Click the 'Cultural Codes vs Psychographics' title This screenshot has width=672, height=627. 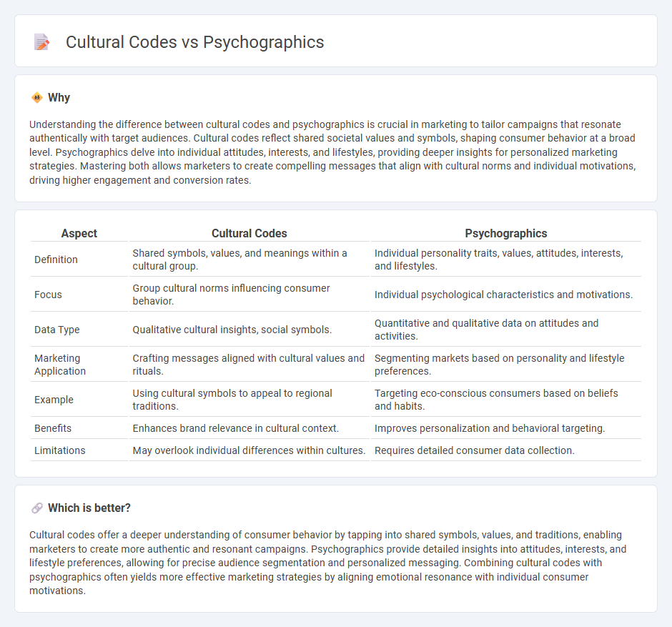[x=194, y=42]
